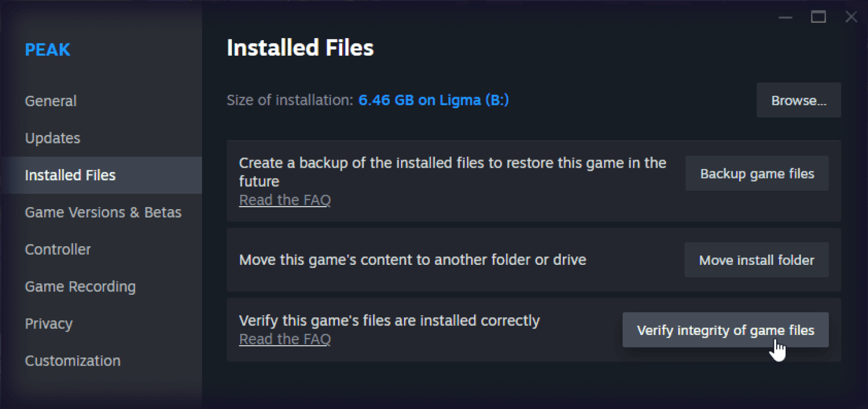The image size is (868, 409).
Task: Open Read the FAQ under backup description
Action: pos(285,200)
